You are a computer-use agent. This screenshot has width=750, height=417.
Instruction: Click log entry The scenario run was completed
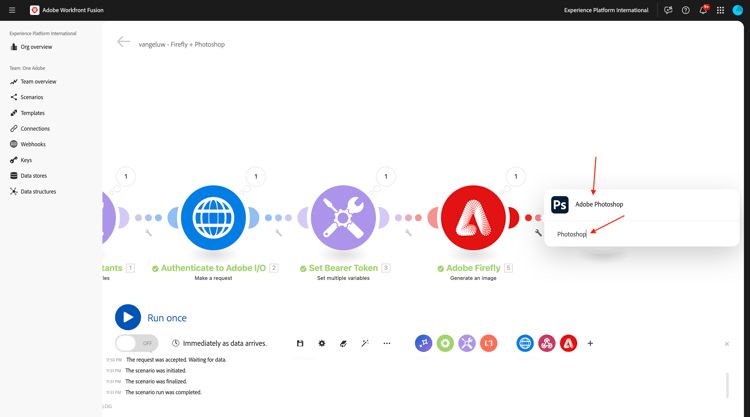coord(163,392)
